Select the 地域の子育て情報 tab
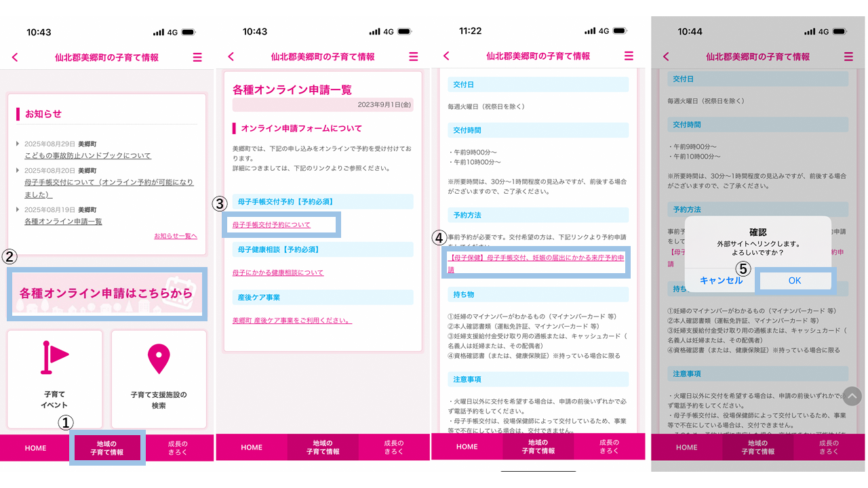The image size is (868, 488). point(106,448)
